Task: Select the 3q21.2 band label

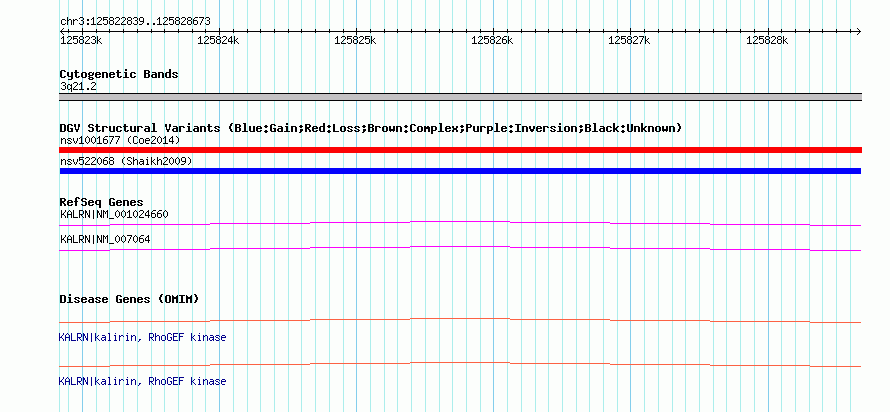Action: point(78,87)
